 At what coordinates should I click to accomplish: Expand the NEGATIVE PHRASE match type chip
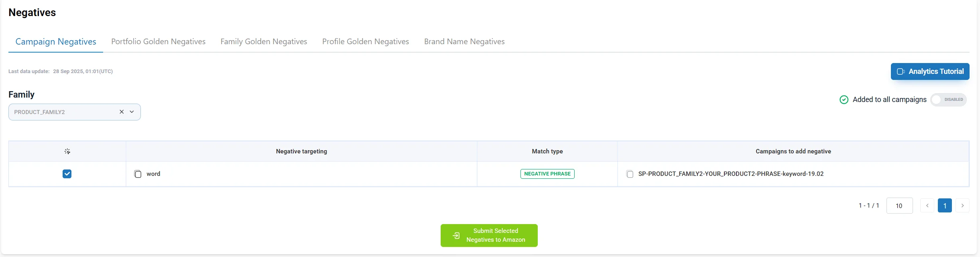pyautogui.click(x=547, y=174)
